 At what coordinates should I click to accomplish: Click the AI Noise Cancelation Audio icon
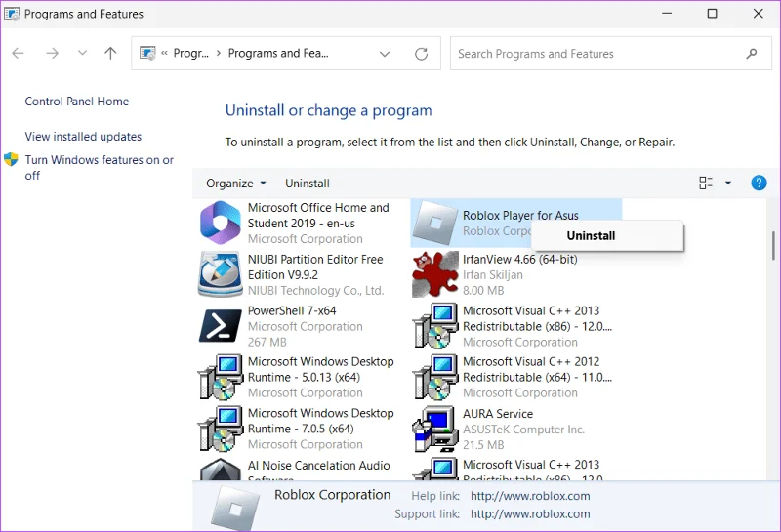coord(221,470)
